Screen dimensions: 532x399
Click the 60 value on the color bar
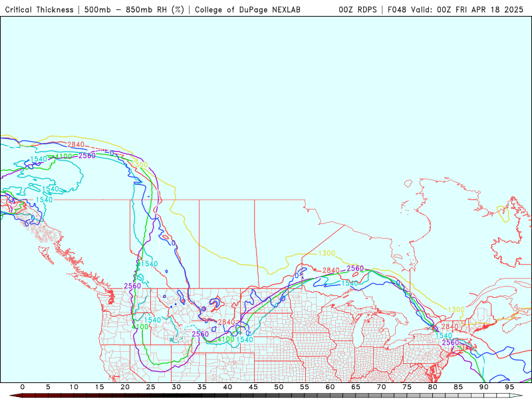pyautogui.click(x=330, y=387)
